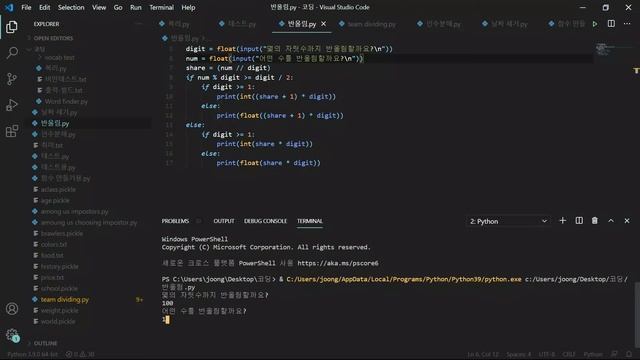
Task: Open school.pickle in Explorer
Action: 59,288
